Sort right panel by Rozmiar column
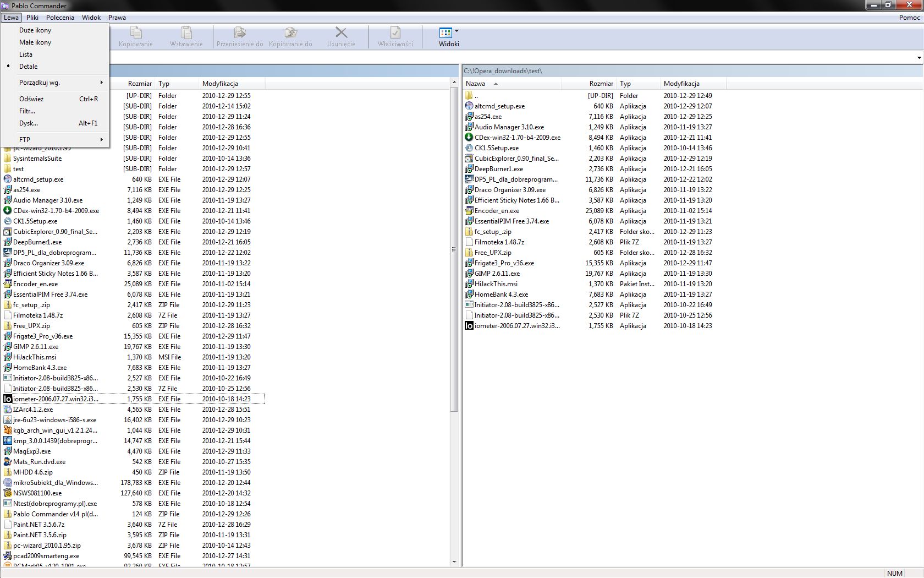 588,84
